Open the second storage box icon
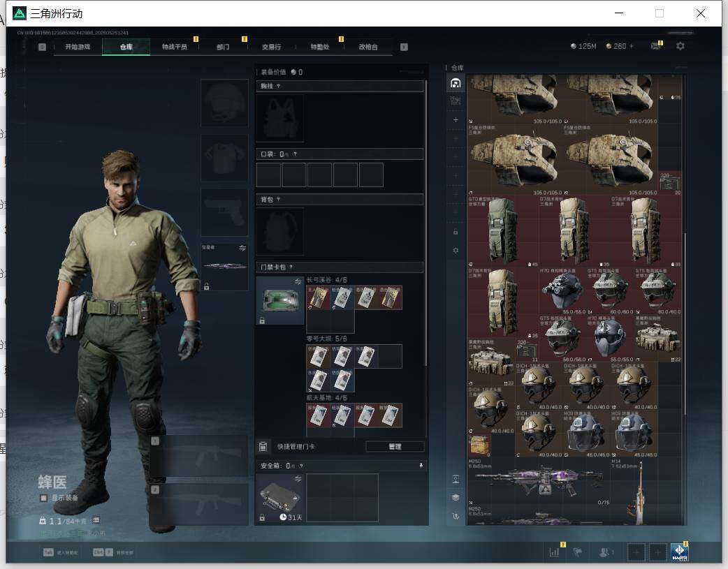This screenshot has width=728, height=569. 456,101
